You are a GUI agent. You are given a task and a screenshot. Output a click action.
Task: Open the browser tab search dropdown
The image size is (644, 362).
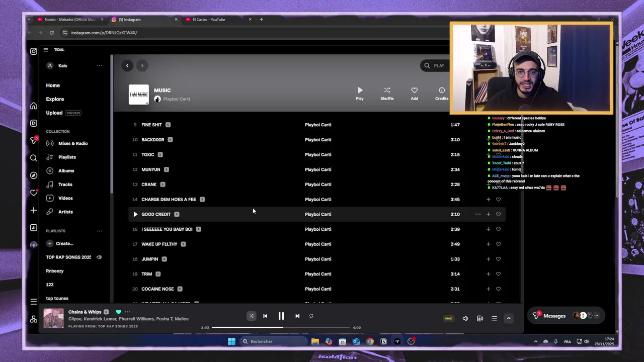pyautogui.click(x=29, y=20)
